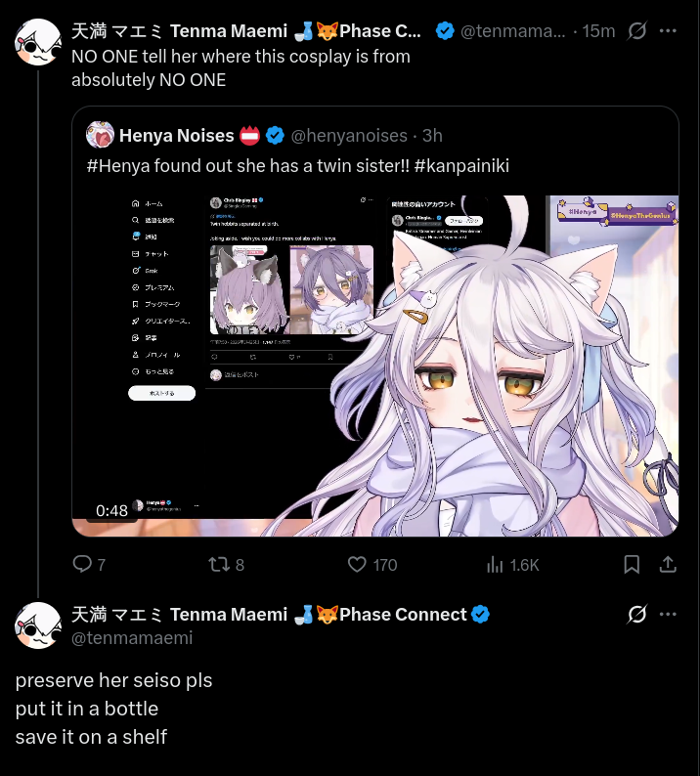View analytics via the 1.6K views icon
The width and height of the screenshot is (700, 776).
click(495, 564)
